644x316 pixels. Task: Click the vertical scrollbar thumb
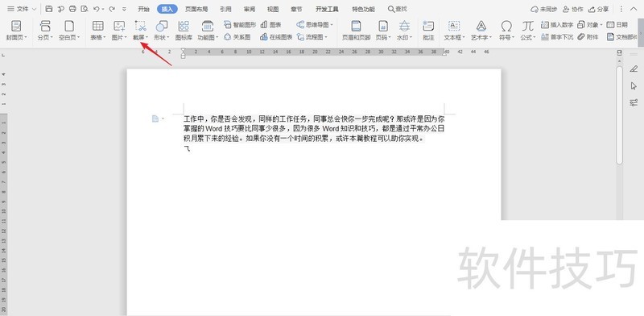pyautogui.click(x=619, y=115)
